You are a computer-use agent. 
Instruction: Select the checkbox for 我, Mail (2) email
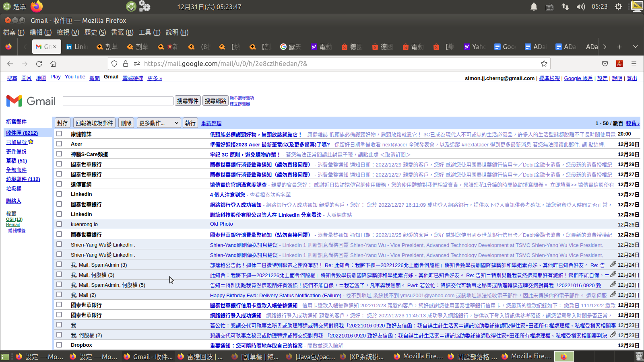[59, 294]
